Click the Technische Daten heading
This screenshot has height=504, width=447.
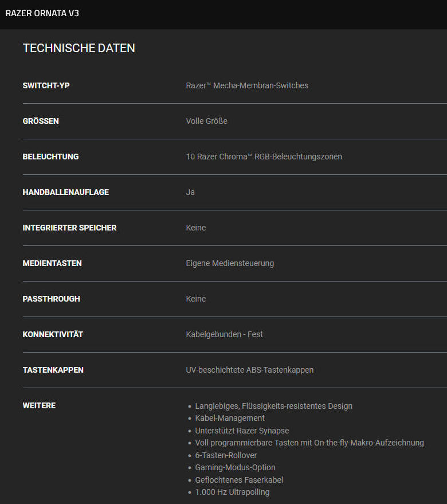79,48
